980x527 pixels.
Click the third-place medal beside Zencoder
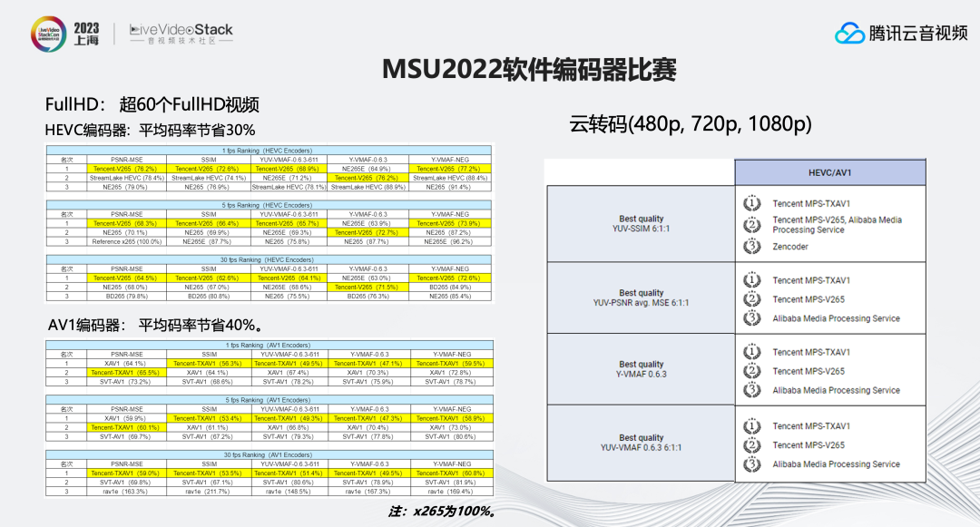[752, 247]
